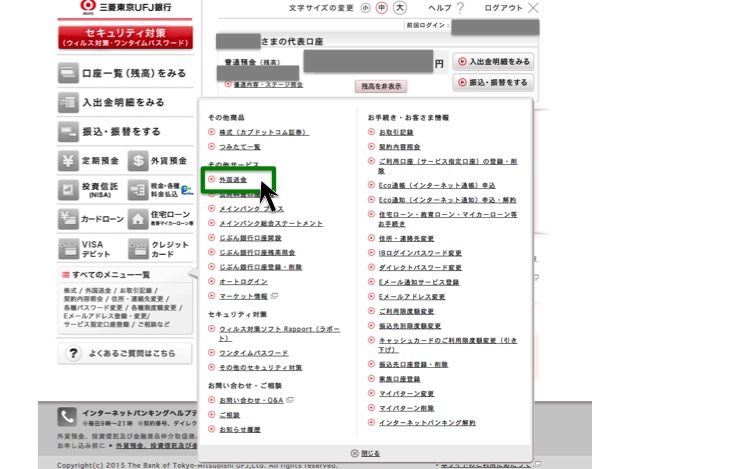
Task: Open the インターネットバンキング解約 link
Action: pyautogui.click(x=427, y=423)
